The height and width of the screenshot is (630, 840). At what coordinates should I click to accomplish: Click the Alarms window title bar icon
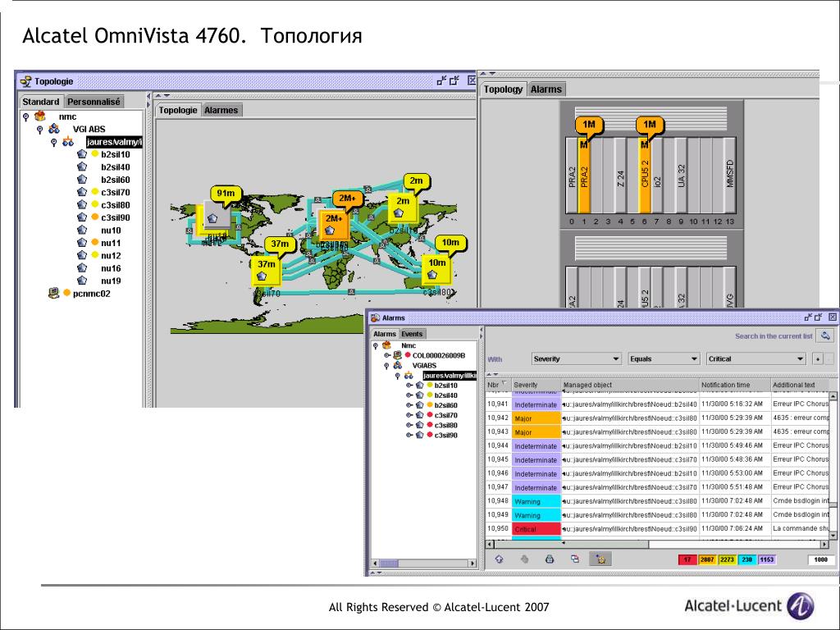point(376,317)
